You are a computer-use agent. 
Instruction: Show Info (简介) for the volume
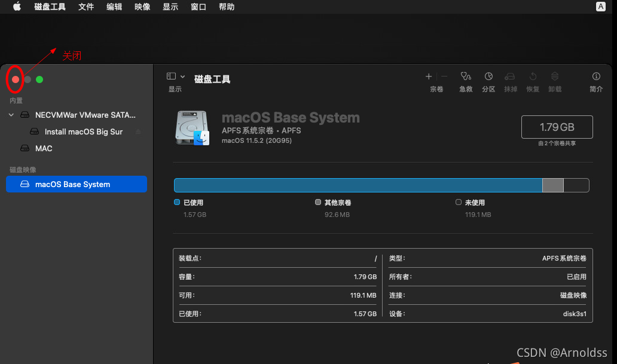coord(596,82)
